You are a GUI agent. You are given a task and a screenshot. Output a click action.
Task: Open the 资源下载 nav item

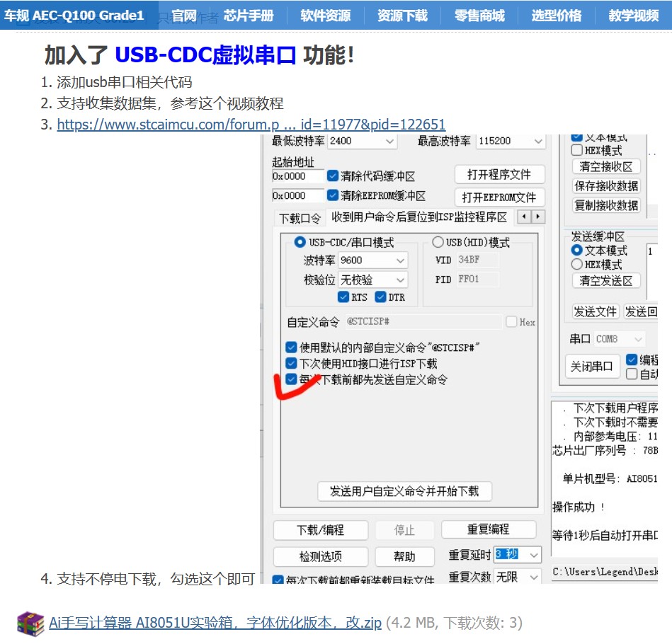click(402, 16)
